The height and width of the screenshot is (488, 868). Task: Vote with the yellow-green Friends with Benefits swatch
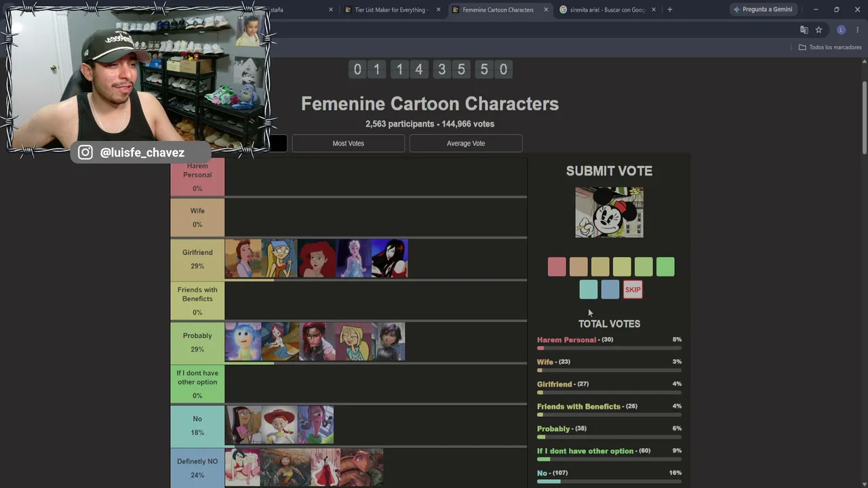tap(622, 267)
